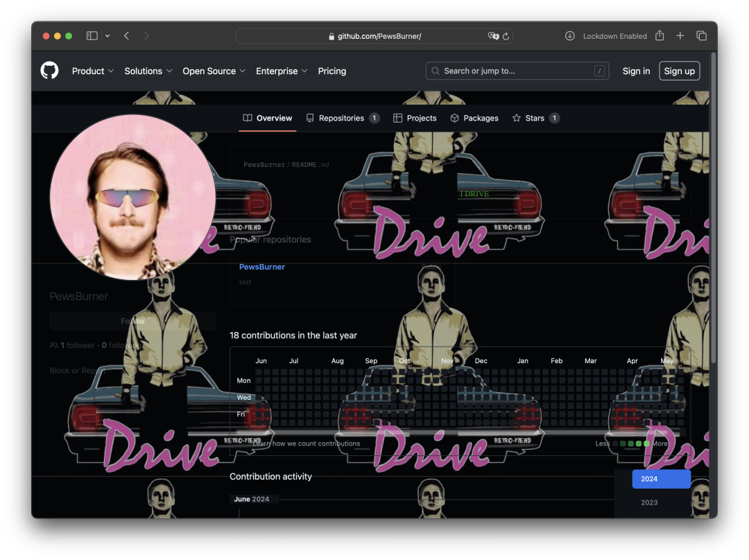749x560 pixels.
Task: Go forward with the forward arrow
Action: coord(146,36)
